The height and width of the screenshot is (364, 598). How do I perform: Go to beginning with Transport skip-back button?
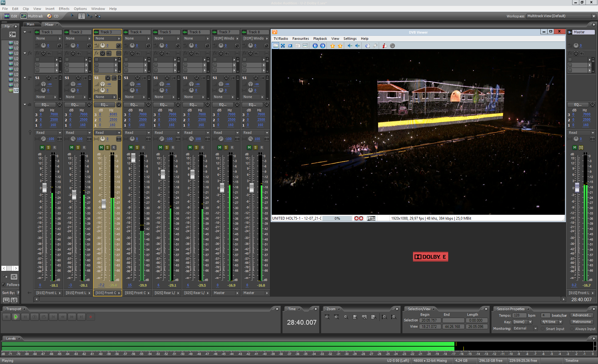click(x=53, y=317)
